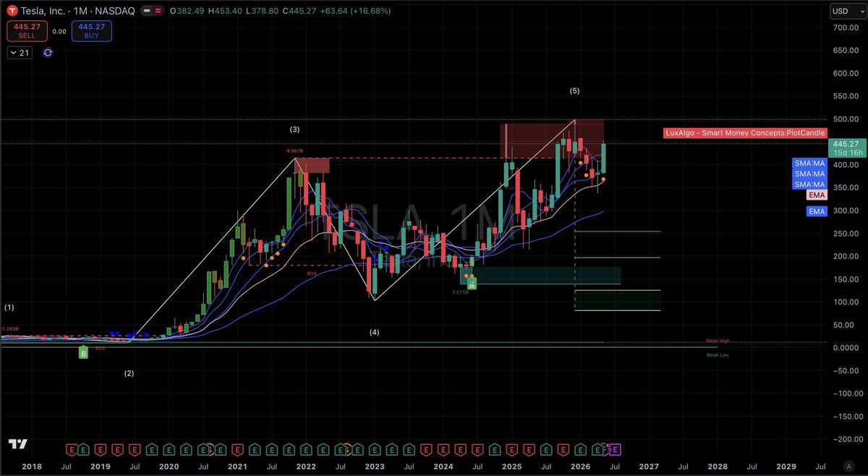Select the red supply zone box near 450-500
Viewport: 868px width, 476px height.
[552, 140]
